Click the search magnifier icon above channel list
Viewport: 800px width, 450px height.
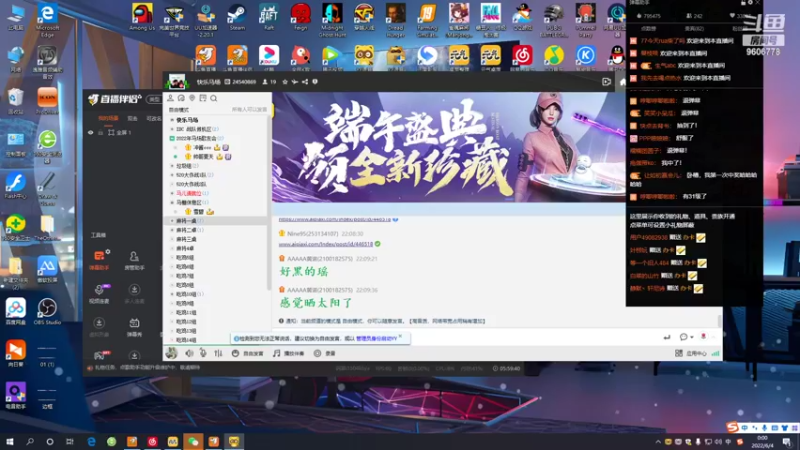pos(214,98)
